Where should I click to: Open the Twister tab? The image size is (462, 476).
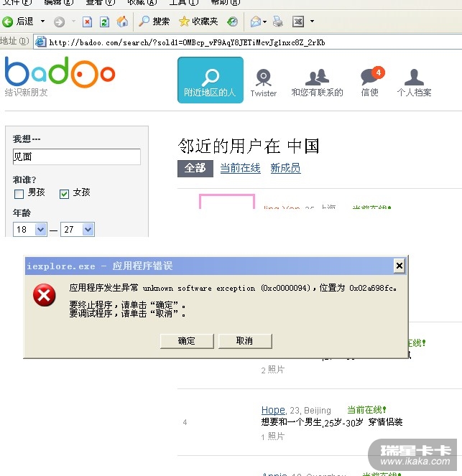point(264,83)
